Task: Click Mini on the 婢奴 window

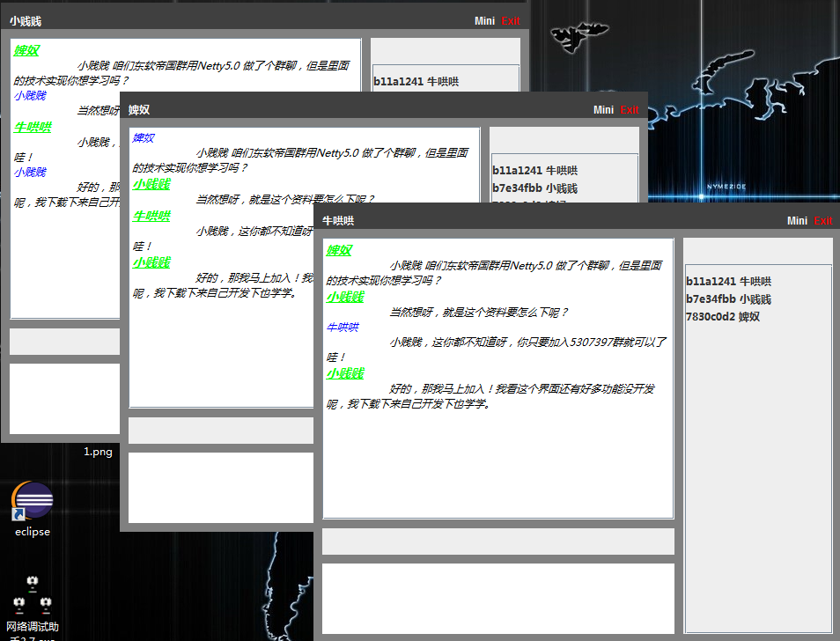Action: pyautogui.click(x=603, y=110)
